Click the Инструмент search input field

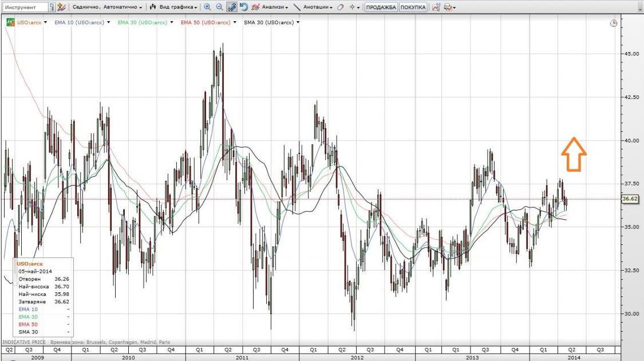[25, 7]
